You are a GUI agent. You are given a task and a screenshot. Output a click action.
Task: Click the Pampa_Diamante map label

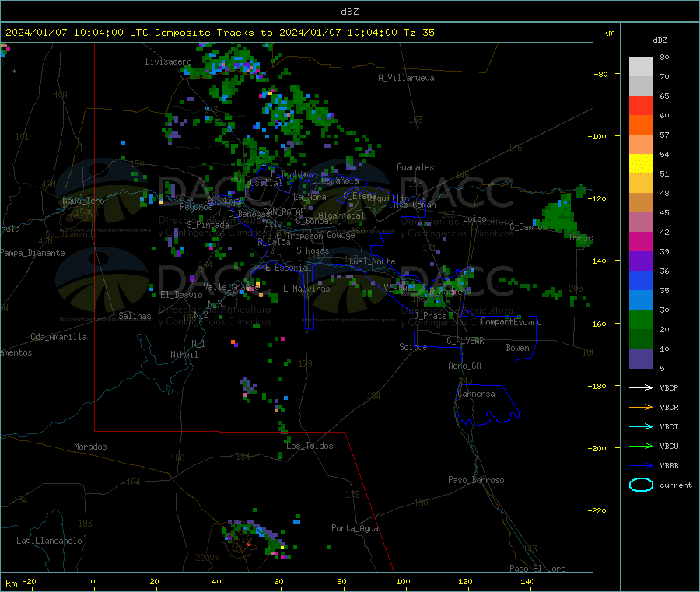click(x=33, y=253)
